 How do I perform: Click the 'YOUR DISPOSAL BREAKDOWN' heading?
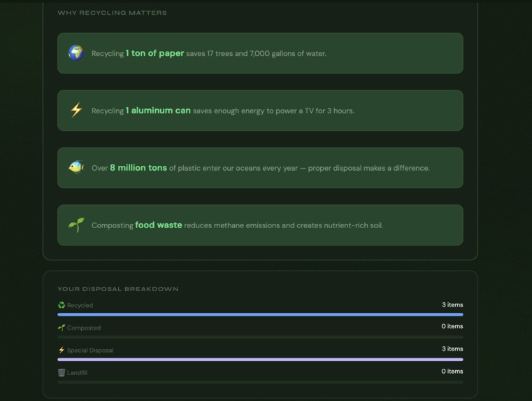click(117, 289)
